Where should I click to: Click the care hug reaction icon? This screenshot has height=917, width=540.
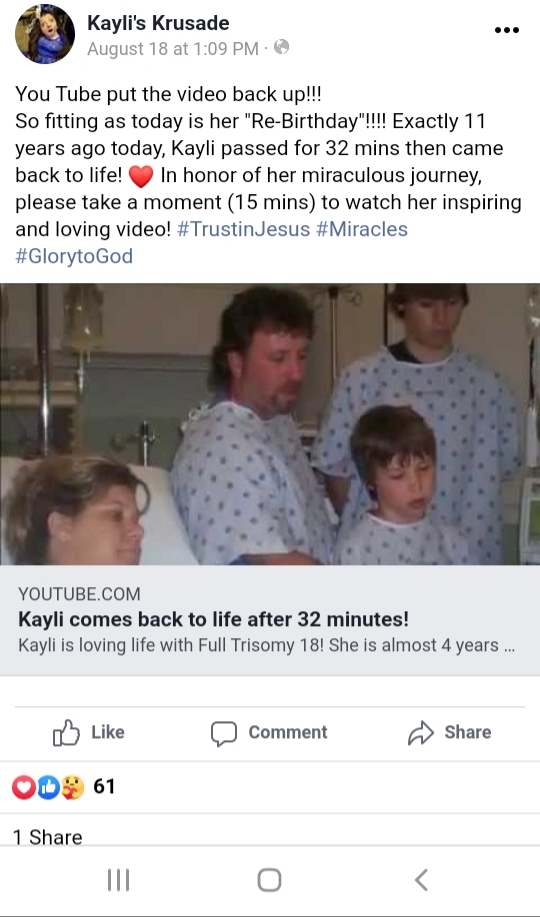click(73, 787)
